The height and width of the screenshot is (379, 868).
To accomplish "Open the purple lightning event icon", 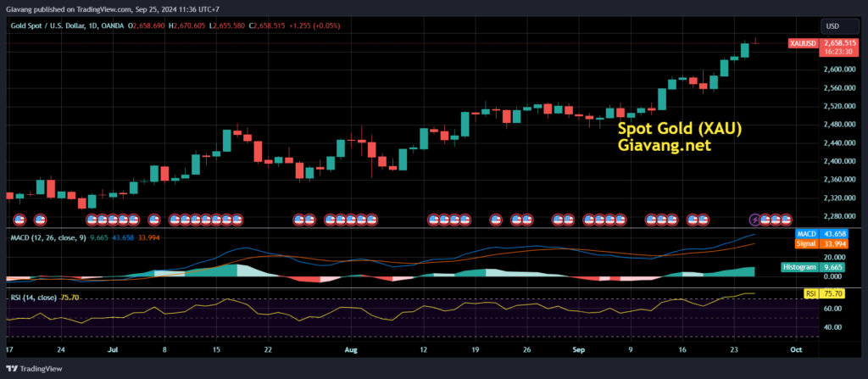I will click(755, 220).
